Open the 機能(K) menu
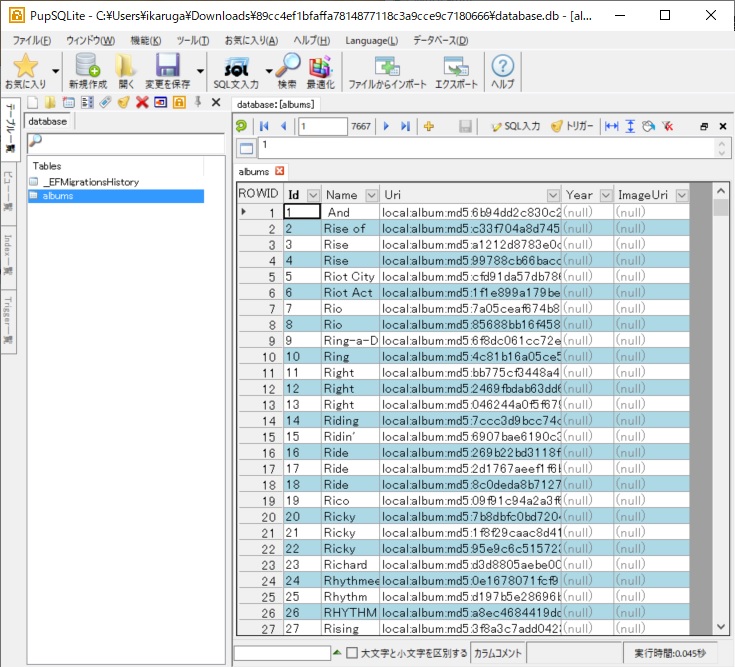 (x=146, y=41)
